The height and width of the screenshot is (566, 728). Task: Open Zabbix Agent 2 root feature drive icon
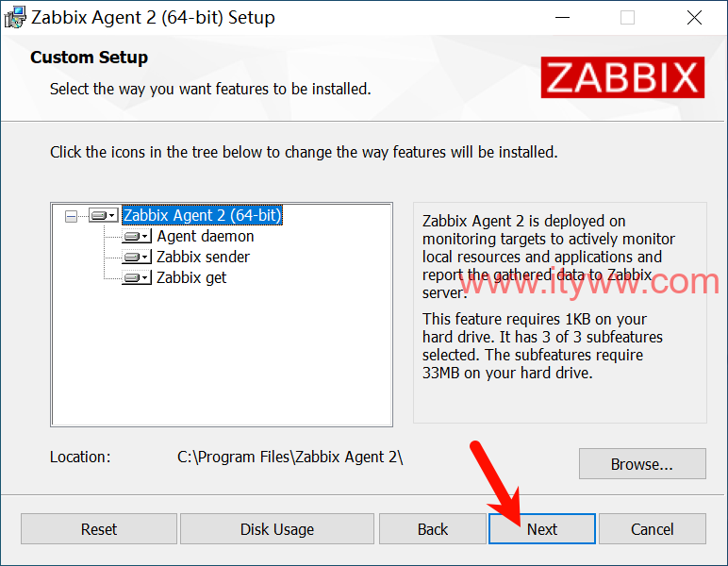(99, 215)
